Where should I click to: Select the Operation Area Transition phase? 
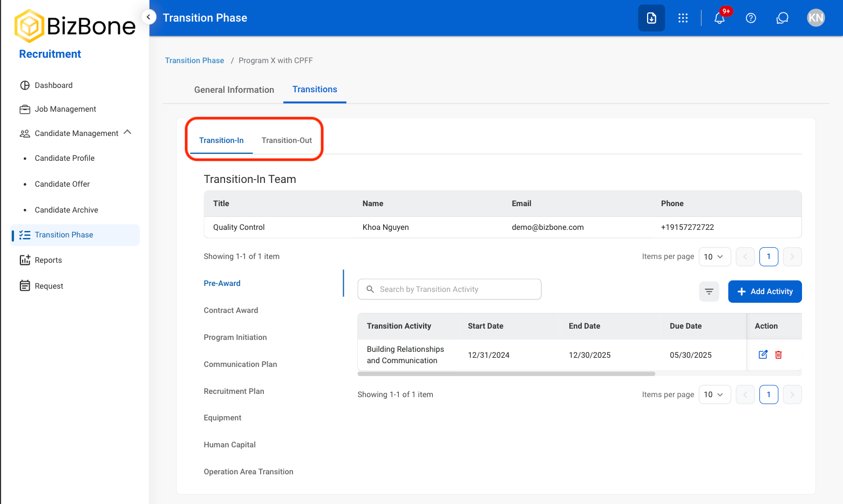[249, 472]
